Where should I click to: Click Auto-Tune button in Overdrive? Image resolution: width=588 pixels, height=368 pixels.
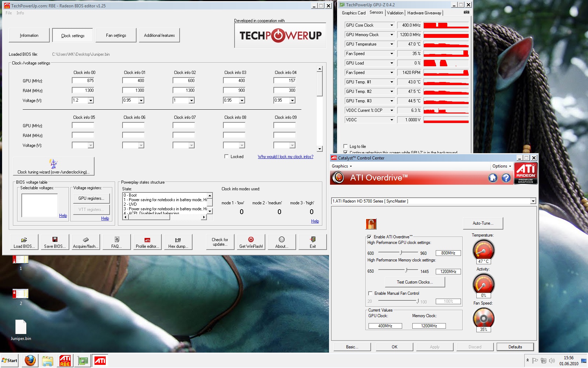pos(483,223)
